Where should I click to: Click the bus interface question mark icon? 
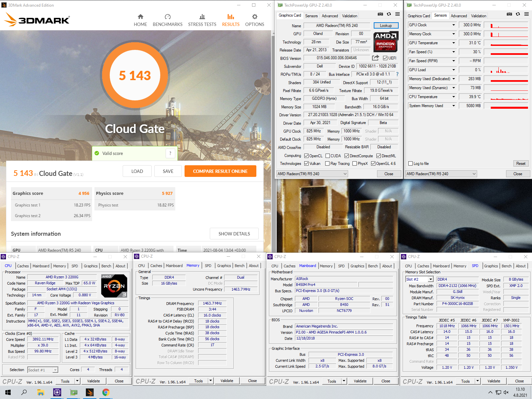[x=397, y=74]
